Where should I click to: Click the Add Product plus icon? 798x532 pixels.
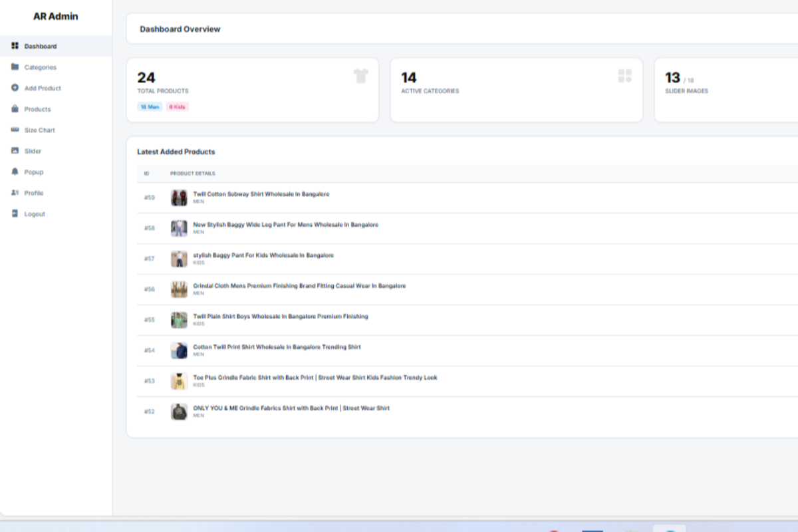[x=15, y=88]
